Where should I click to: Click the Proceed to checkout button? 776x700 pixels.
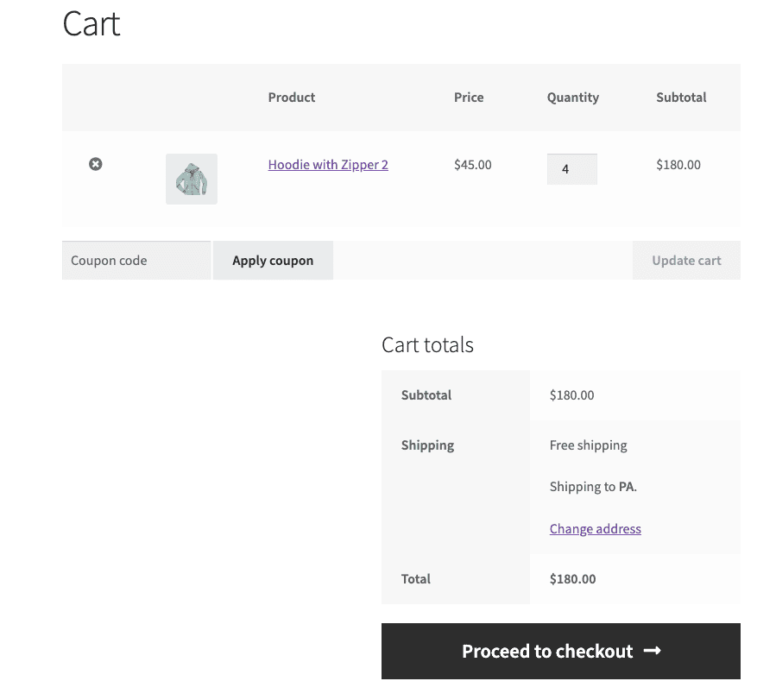click(x=560, y=652)
